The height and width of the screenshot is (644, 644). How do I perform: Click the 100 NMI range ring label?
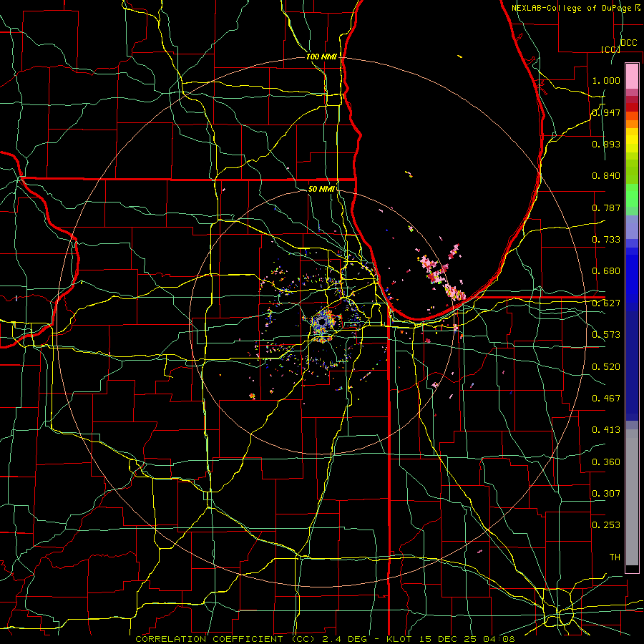(x=321, y=57)
